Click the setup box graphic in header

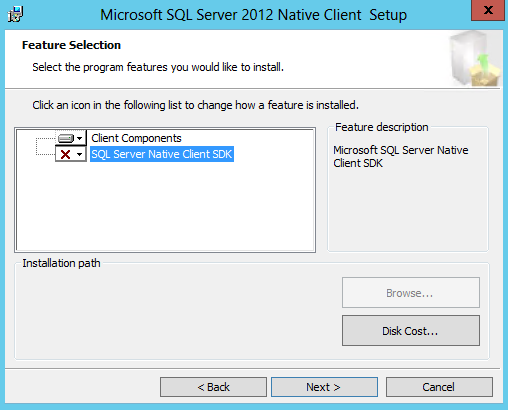coord(475,59)
